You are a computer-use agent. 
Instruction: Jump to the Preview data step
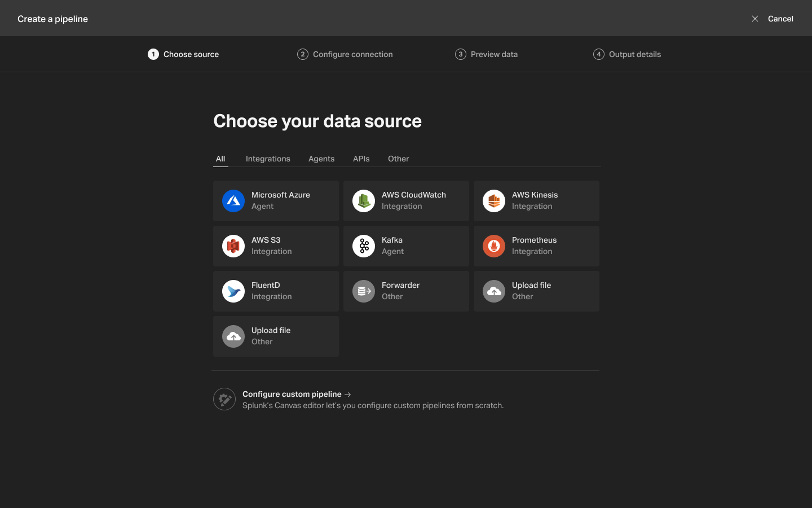click(487, 54)
